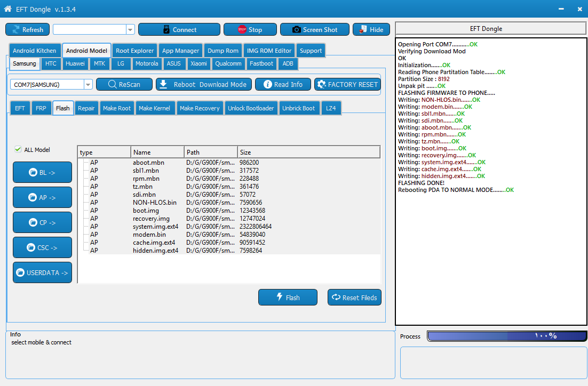The width and height of the screenshot is (588, 386).
Task: Sort by the Size column header
Action: 308,152
